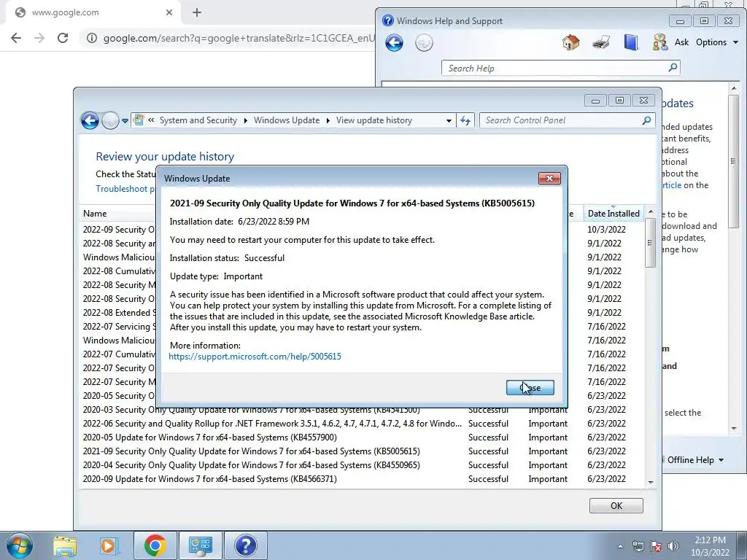Open the support.microsoft.com/help/5005615 link
This screenshot has height=560, width=747.
pos(255,357)
